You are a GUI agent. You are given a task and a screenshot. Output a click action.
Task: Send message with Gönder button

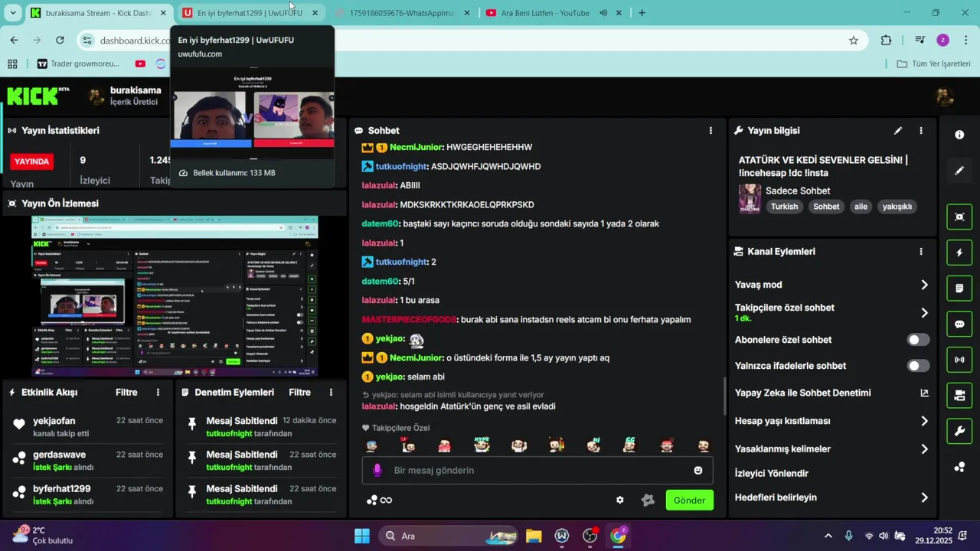click(x=689, y=500)
